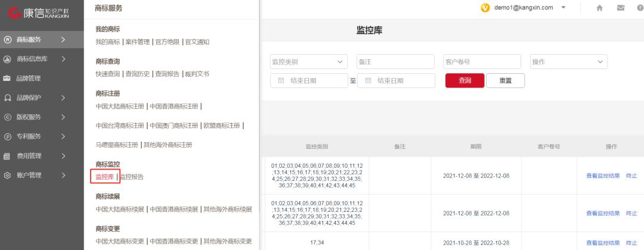Open help via question mark icon
This screenshot has width=644, height=250.
pos(640,8)
